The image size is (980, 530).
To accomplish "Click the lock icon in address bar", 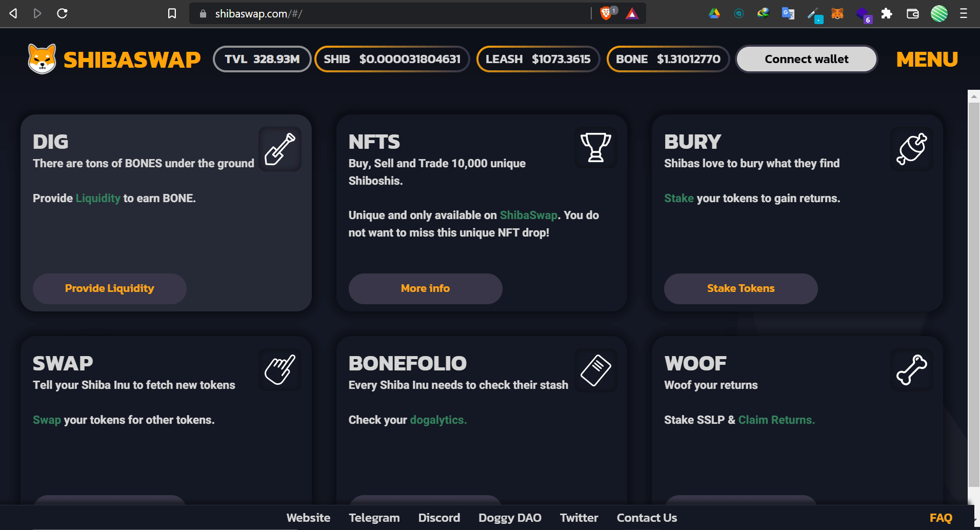I will [x=203, y=14].
